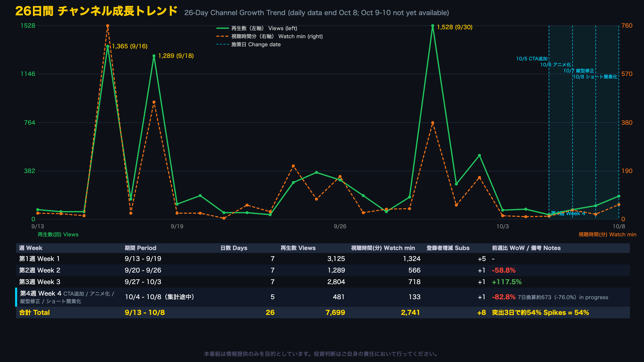Click the 1146 left axis tick
Viewport: 644px width, 362px height.
coord(28,74)
